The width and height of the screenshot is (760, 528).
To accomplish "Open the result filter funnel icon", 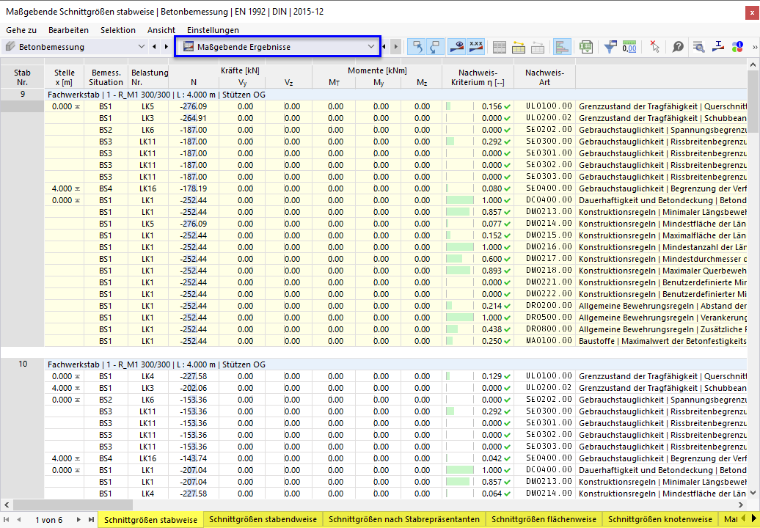I will [x=610, y=47].
